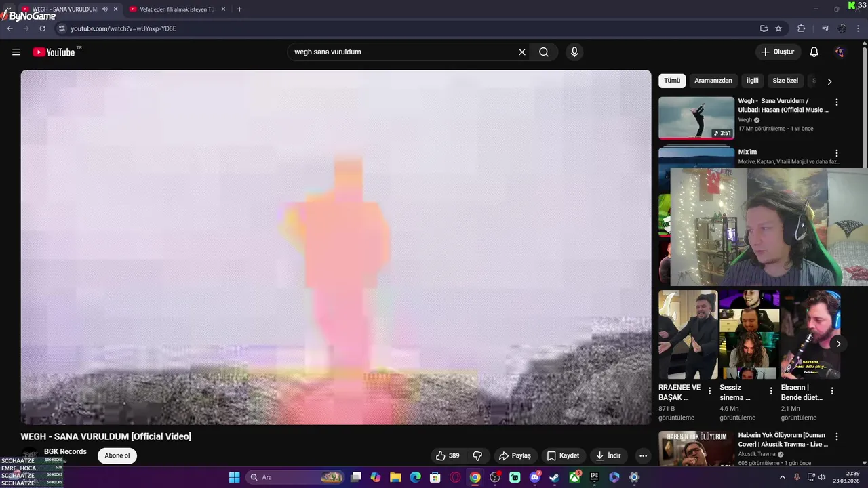Viewport: 868px width, 488px height.
Task: Dislike the video with thumbs-down icon
Action: tap(477, 455)
